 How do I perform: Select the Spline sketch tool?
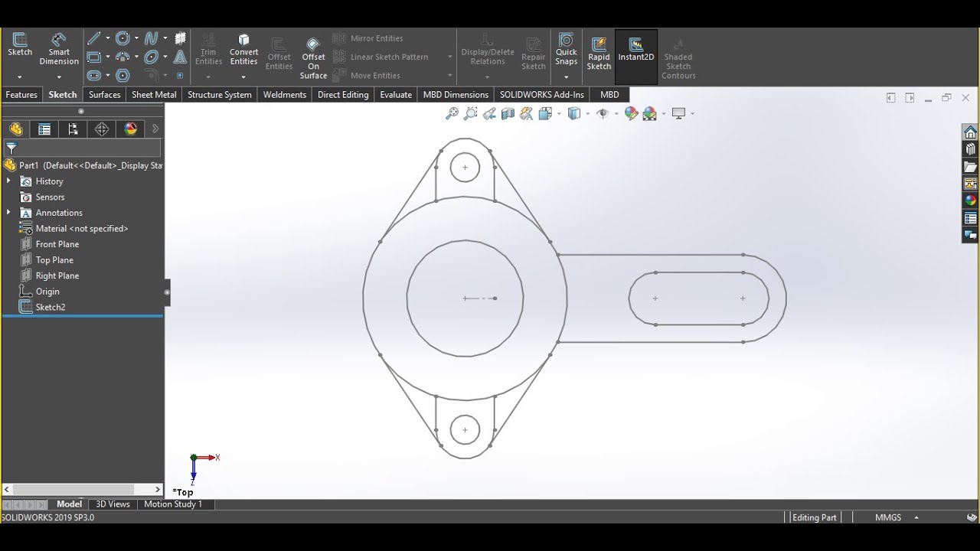151,38
